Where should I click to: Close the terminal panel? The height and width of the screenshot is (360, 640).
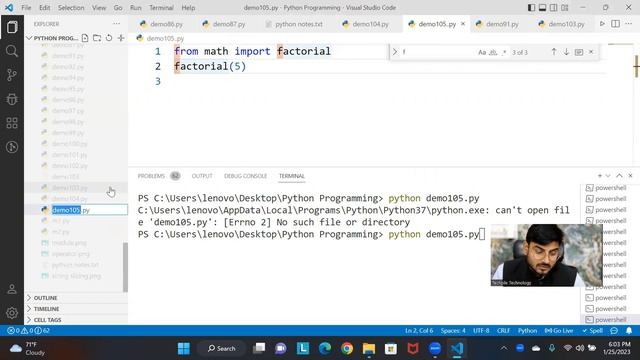point(630,176)
